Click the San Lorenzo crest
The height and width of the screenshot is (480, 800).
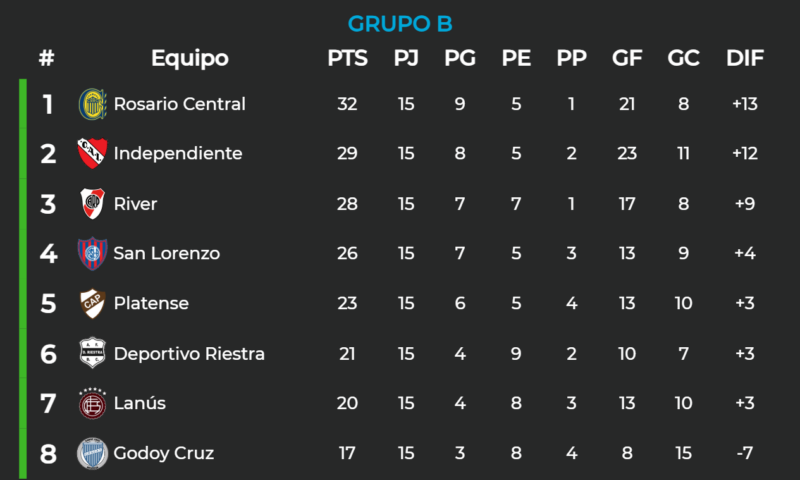point(92,253)
